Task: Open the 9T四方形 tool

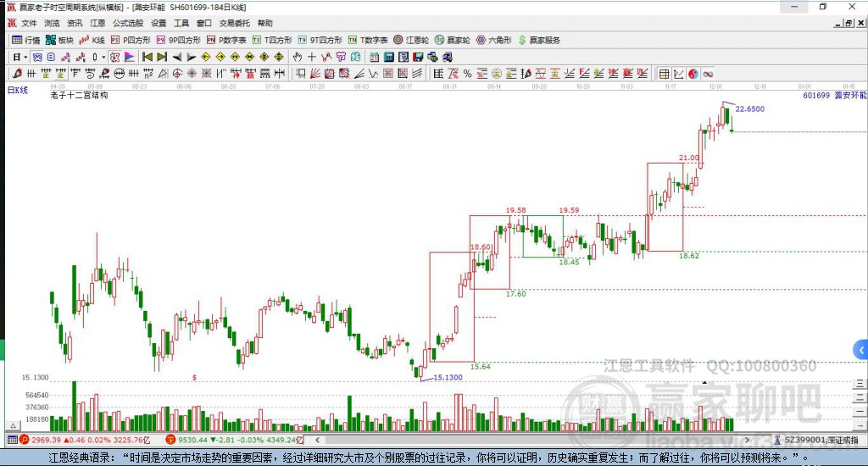Action: [x=320, y=40]
